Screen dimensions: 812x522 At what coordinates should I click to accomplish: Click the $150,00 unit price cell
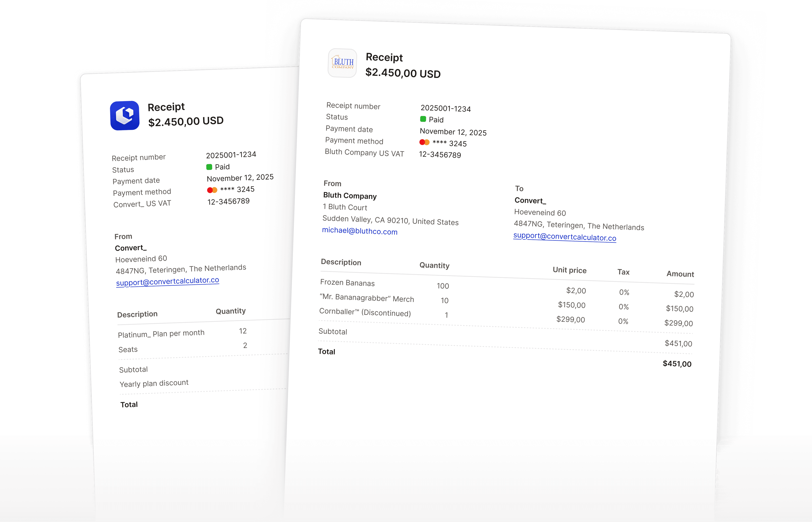572,305
